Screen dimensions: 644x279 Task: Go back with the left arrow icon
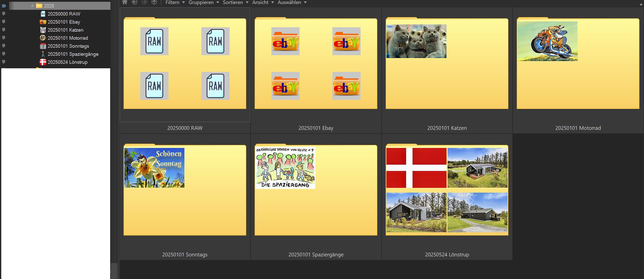pyautogui.click(x=135, y=2)
